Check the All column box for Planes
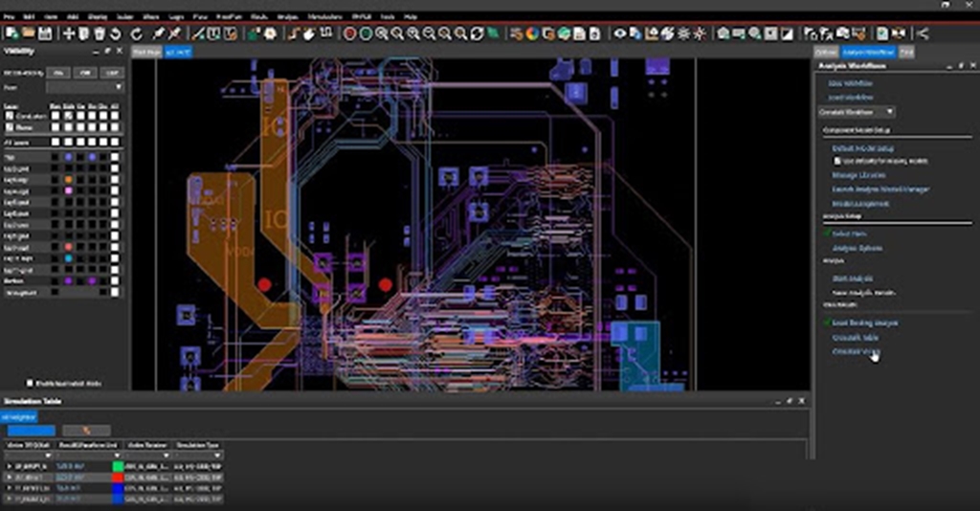The width and height of the screenshot is (980, 511). tap(115, 127)
